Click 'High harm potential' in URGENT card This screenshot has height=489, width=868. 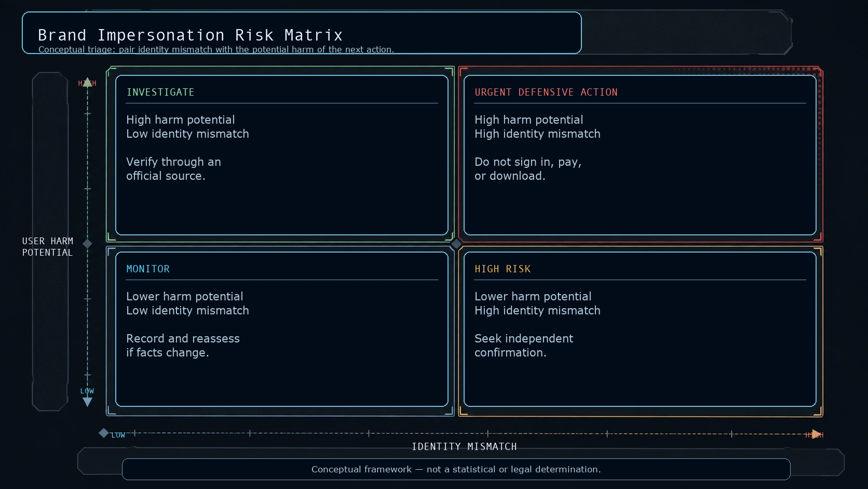[x=528, y=120]
